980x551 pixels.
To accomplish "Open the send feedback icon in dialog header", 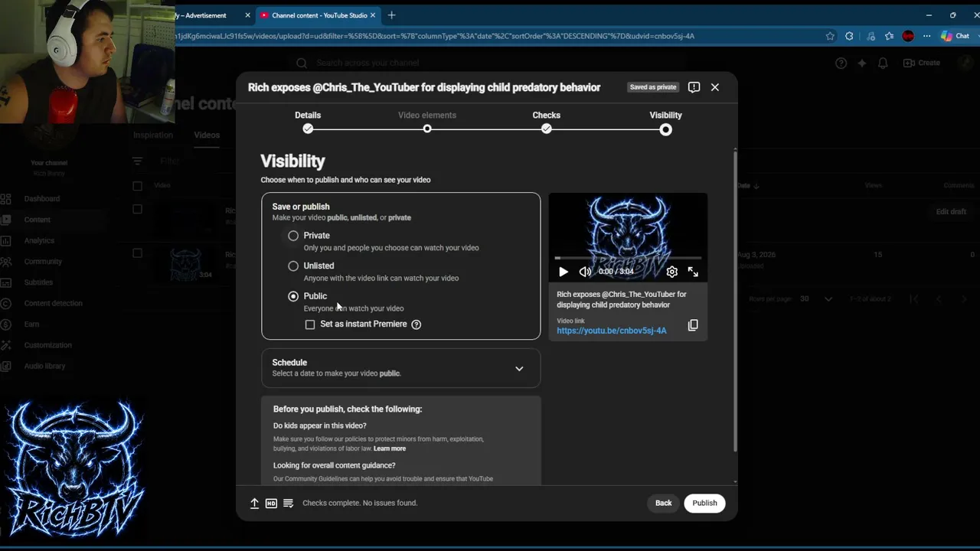I will (x=694, y=87).
